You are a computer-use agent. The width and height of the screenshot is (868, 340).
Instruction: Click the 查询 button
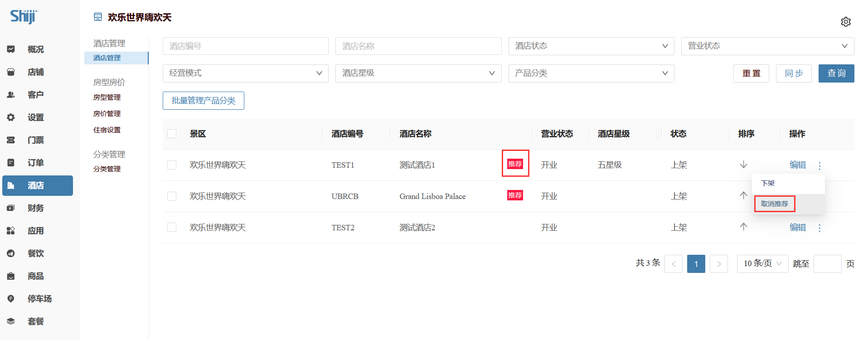pos(836,73)
